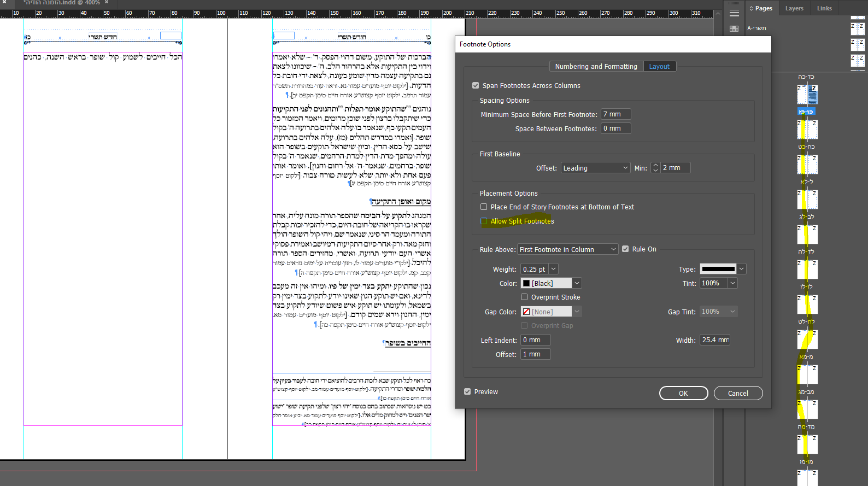The width and height of the screenshot is (868, 486).
Task: Open the rule Type stroke dropdown
Action: (741, 269)
